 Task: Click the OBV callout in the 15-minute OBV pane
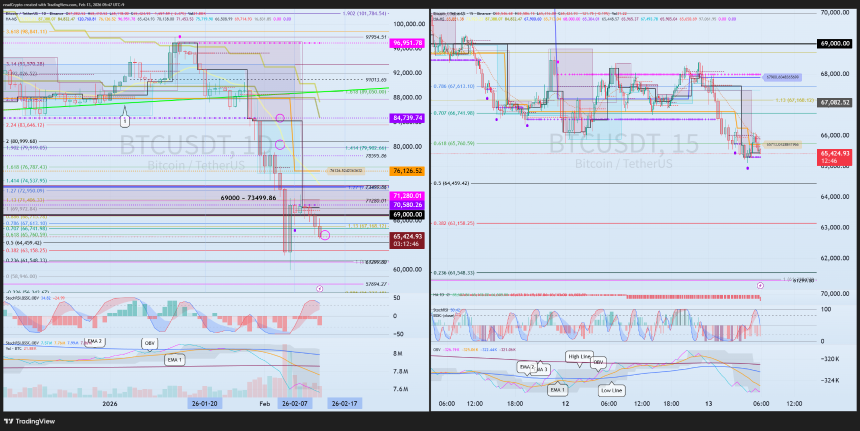(x=599, y=363)
